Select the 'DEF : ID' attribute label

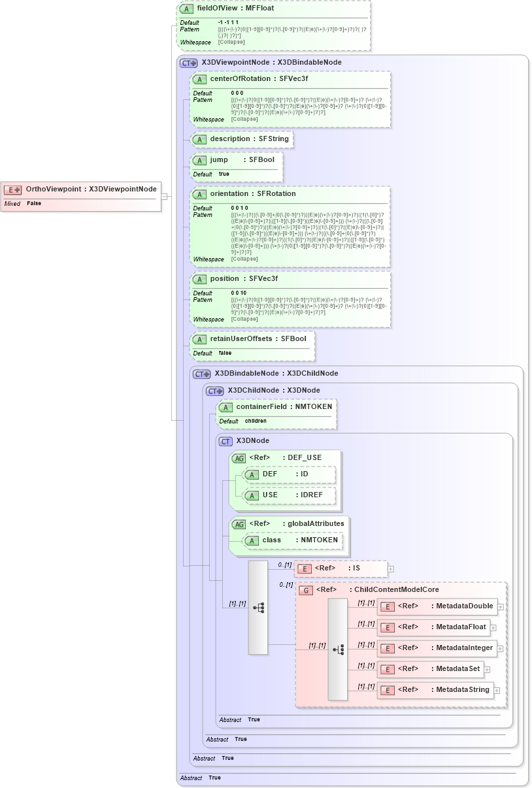[x=286, y=475]
